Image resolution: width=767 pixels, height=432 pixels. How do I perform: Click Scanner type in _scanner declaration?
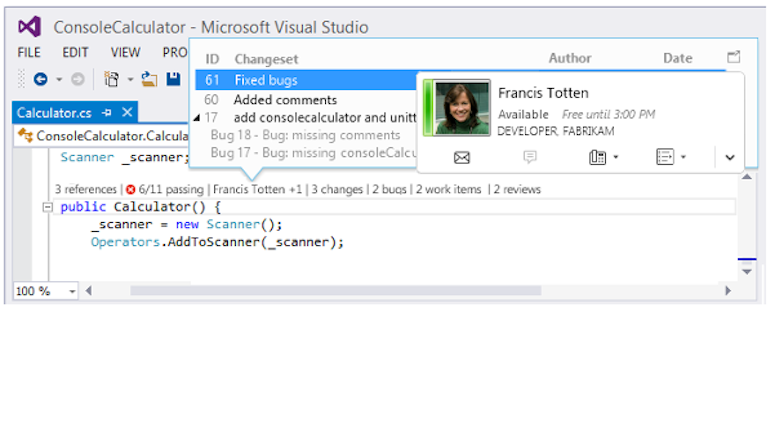(87, 157)
